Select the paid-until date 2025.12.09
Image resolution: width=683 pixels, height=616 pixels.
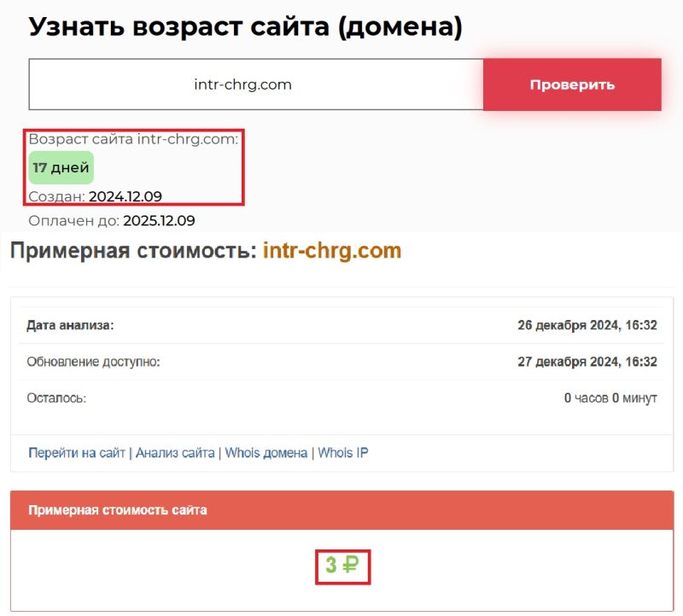click(159, 221)
